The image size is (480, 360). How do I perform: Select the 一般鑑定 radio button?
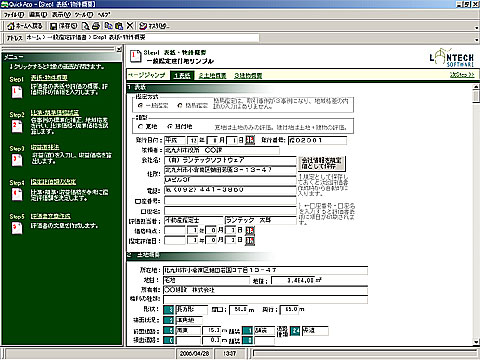pyautogui.click(x=141, y=105)
